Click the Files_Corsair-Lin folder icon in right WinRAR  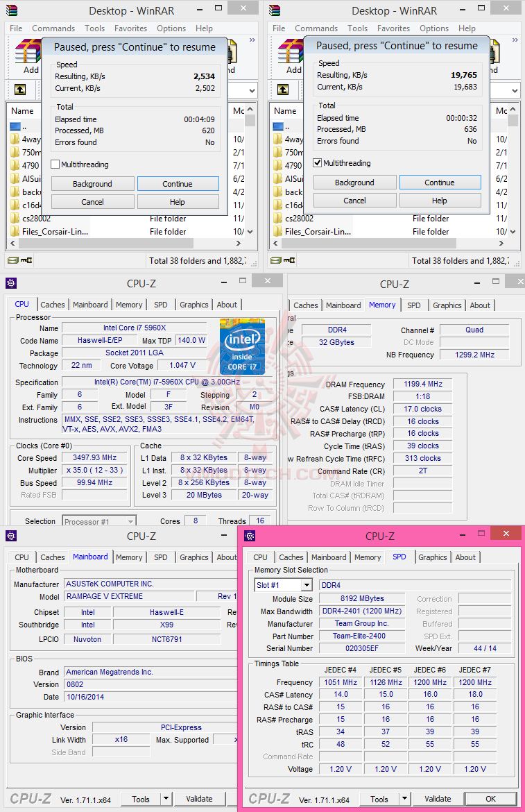(x=278, y=232)
